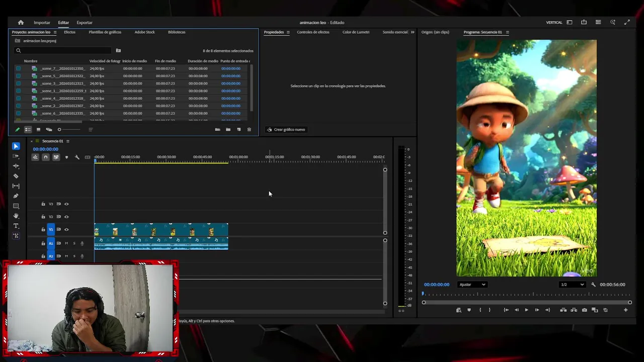
Task: Select the Selection arrow tool
Action: [16, 146]
